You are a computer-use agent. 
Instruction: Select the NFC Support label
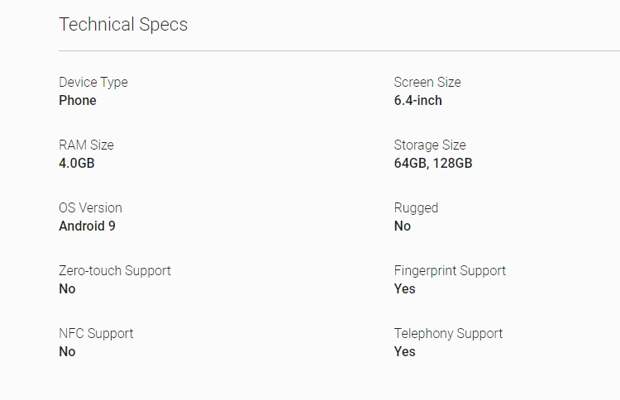(96, 334)
